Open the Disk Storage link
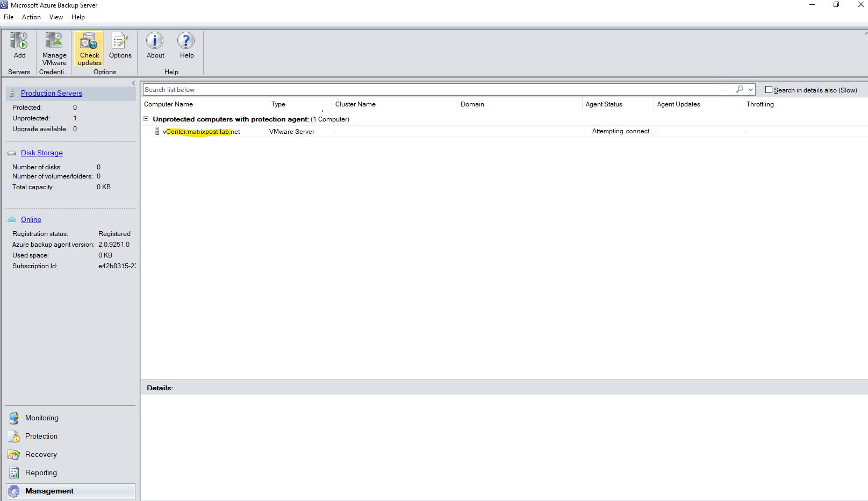 click(42, 153)
